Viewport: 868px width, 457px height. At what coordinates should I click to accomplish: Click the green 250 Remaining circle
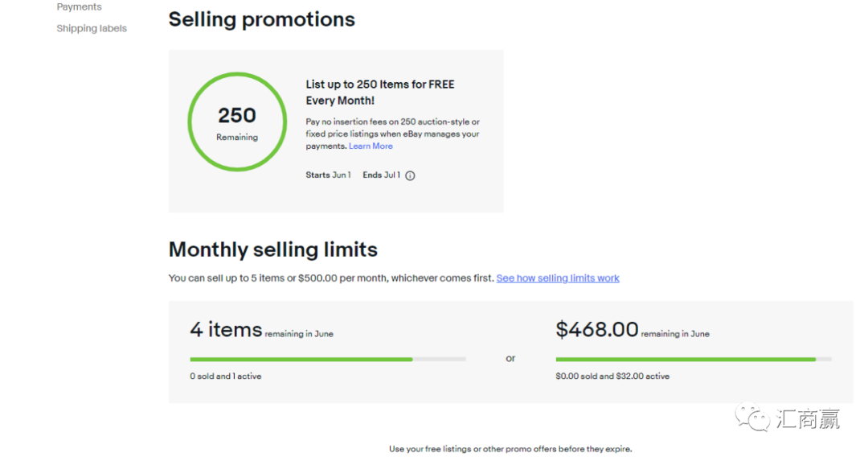(x=237, y=122)
